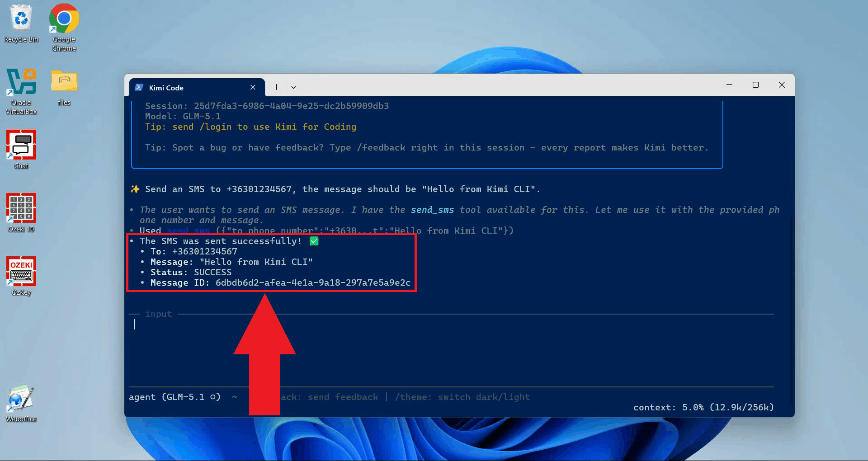868x461 pixels.
Task: Expand the terminal profiles dropdown arrow
Action: point(293,87)
